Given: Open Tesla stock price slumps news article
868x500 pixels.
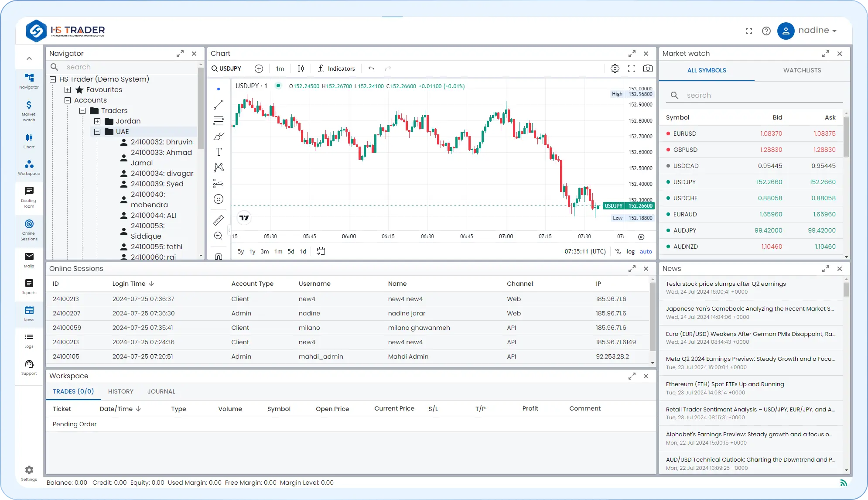Looking at the screenshot, I should click(725, 284).
